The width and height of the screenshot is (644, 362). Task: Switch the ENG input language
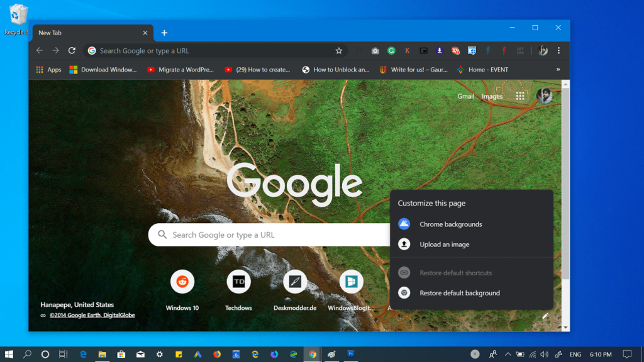click(x=575, y=354)
